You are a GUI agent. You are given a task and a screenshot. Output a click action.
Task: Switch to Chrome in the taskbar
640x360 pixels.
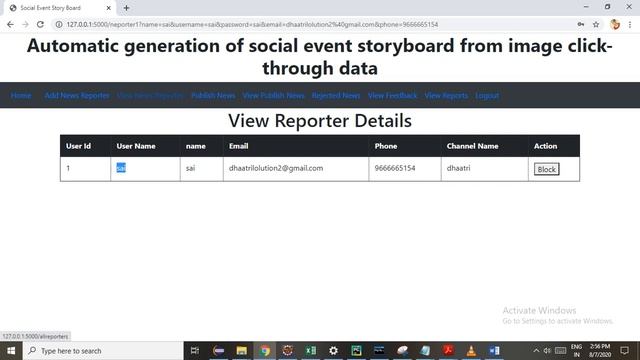pos(265,351)
